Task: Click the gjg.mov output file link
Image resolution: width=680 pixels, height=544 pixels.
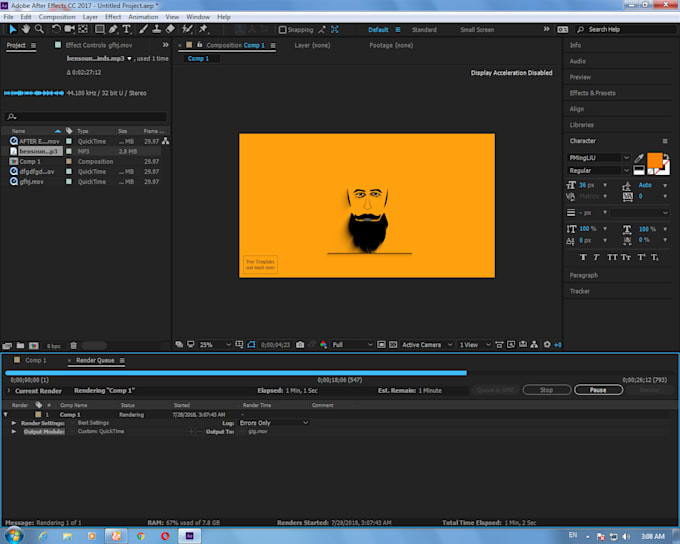Action: click(x=258, y=432)
